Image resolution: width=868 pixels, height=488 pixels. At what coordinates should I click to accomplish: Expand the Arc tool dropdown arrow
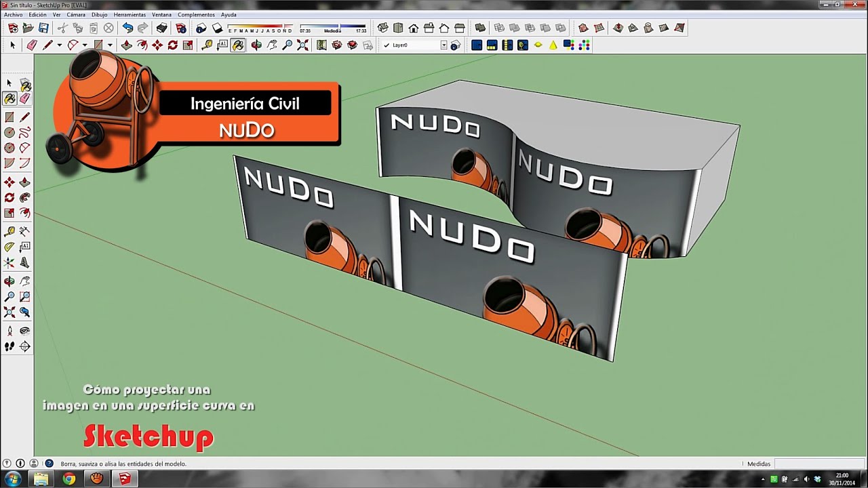[85, 45]
